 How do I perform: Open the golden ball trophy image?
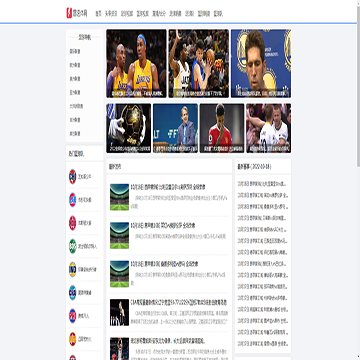129,128
